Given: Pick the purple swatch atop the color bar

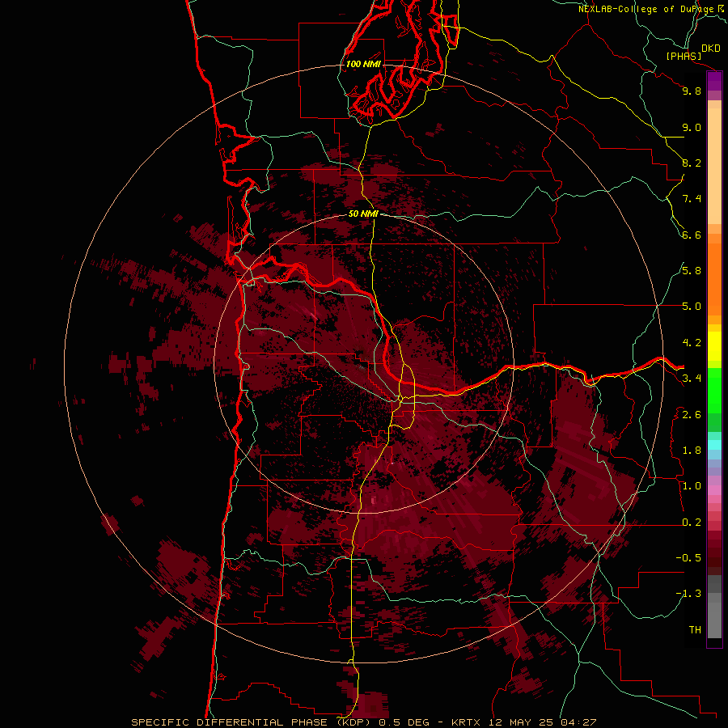Looking at the screenshot, I should coord(714,81).
